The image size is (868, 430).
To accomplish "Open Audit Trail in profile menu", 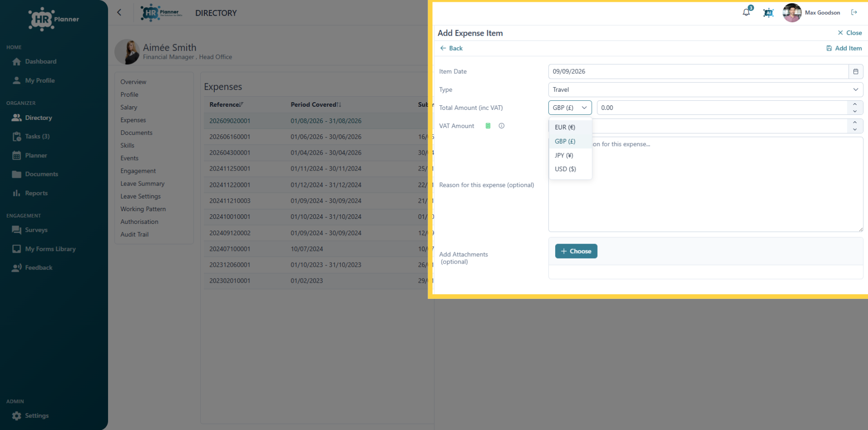I will (x=134, y=234).
